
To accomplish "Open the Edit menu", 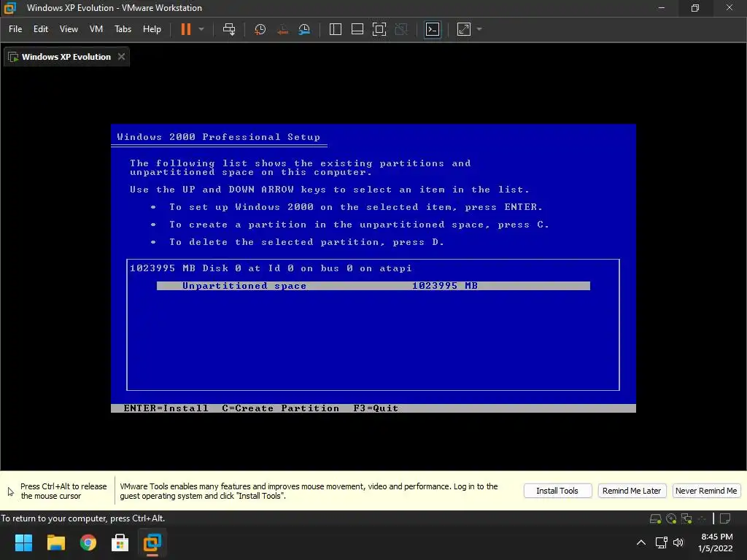I will (41, 29).
